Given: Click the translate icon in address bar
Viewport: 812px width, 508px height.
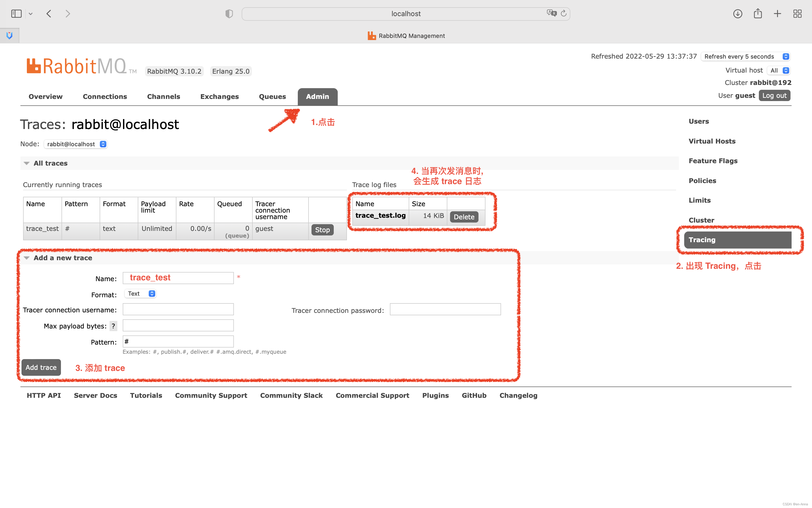Looking at the screenshot, I should [551, 13].
